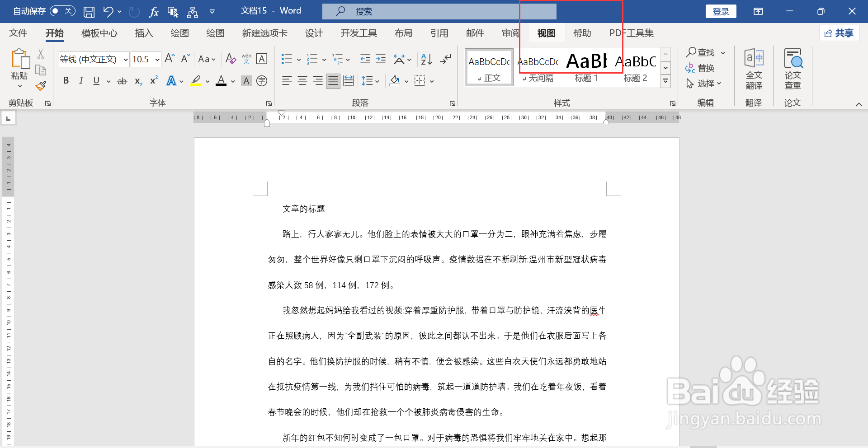This screenshot has height=448, width=868.
Task: Toggle Italic formatting
Action: [x=81, y=81]
